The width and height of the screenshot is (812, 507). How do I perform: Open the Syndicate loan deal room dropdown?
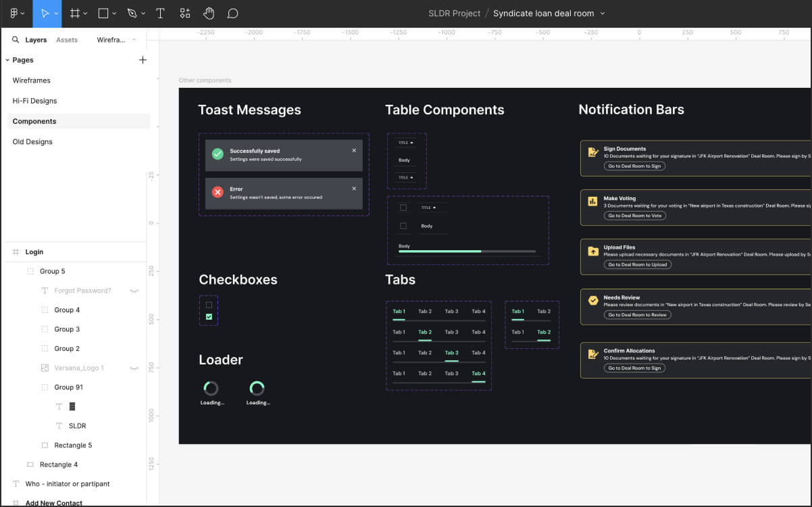(x=603, y=13)
